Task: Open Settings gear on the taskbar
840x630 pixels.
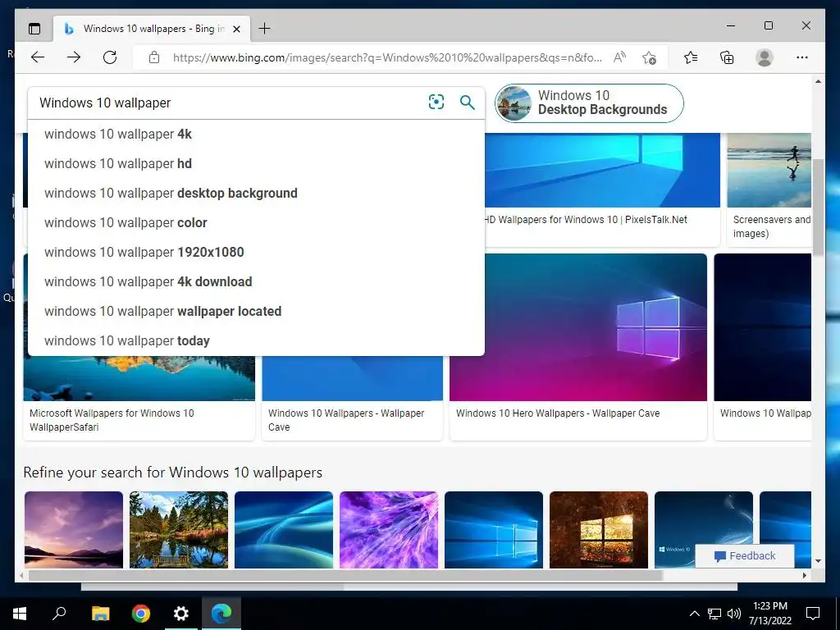Action: point(181,614)
